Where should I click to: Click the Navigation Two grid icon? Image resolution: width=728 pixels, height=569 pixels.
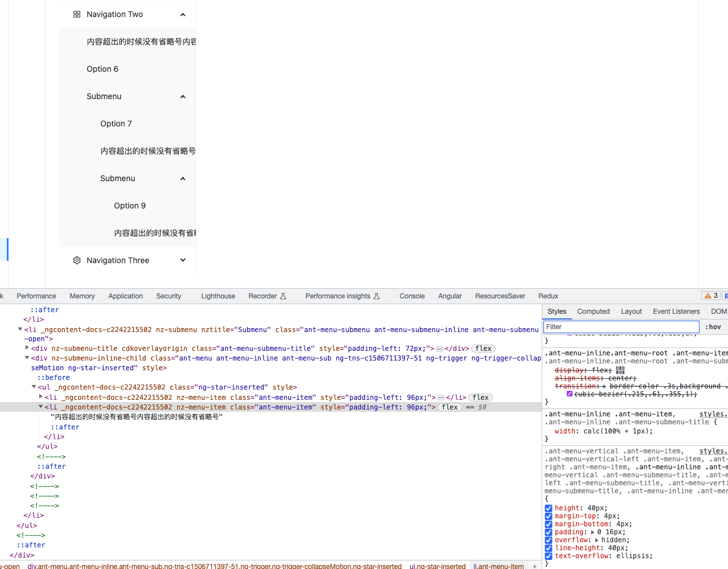point(77,14)
